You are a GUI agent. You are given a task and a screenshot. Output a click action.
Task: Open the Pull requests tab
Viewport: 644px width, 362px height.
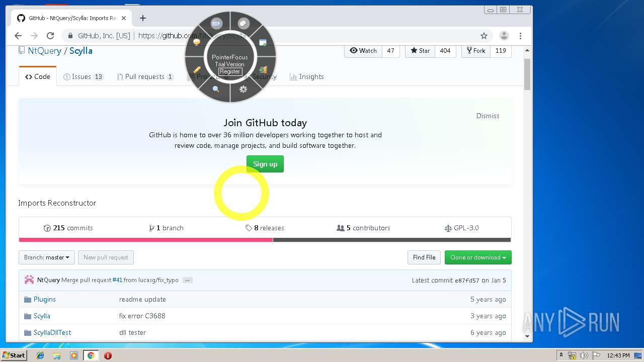pyautogui.click(x=145, y=76)
